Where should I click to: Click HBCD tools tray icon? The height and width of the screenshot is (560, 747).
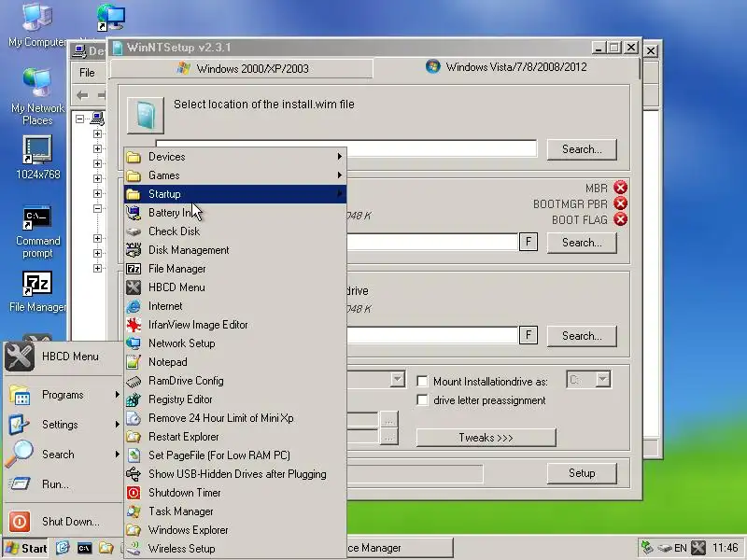(698, 548)
